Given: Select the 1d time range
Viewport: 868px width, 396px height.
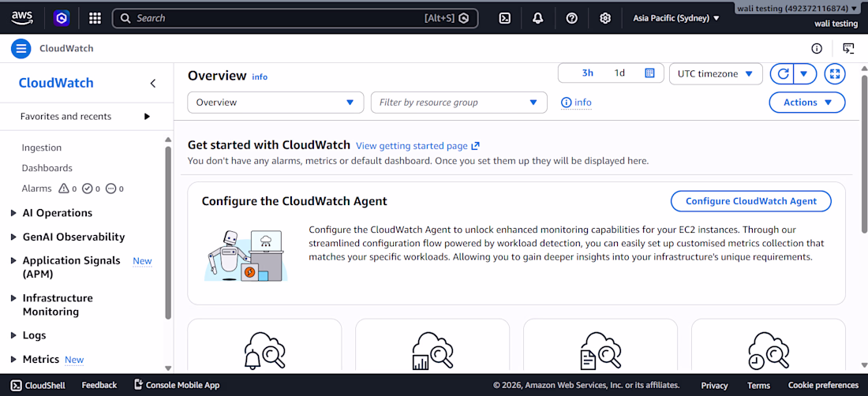Looking at the screenshot, I should coord(619,73).
